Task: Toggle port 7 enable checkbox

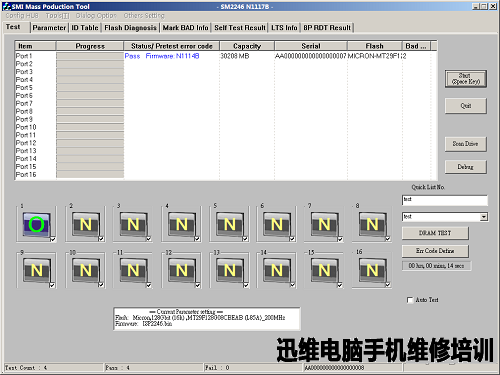Action: pyautogui.click(x=340, y=239)
